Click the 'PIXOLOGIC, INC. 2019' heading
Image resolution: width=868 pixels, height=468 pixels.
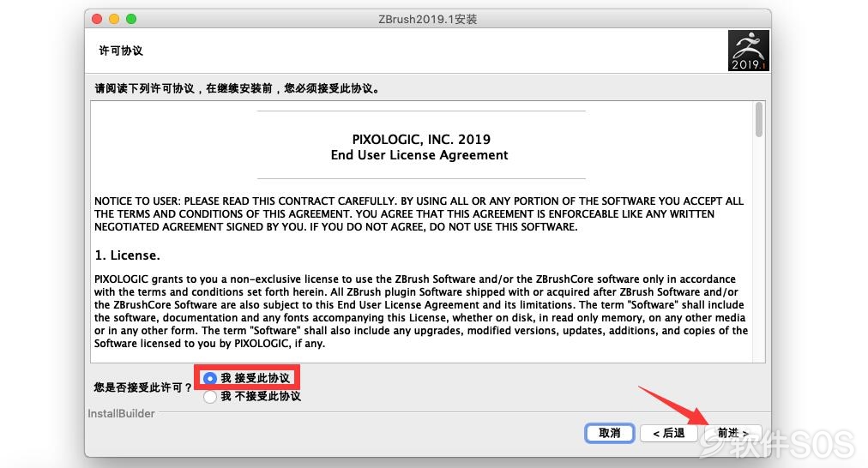421,140
